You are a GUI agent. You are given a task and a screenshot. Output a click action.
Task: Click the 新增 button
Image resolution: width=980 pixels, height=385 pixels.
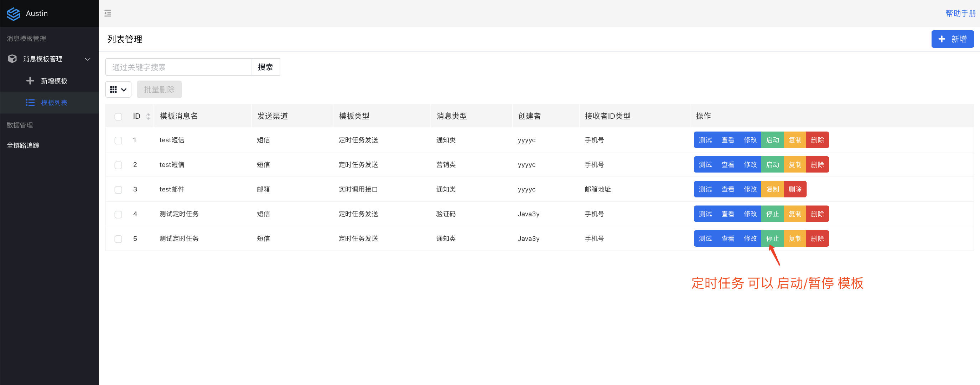click(952, 39)
